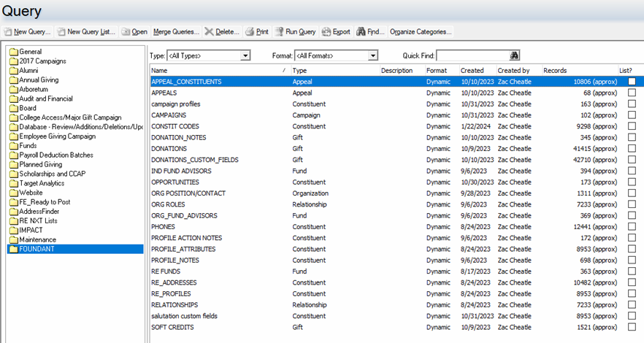Select the Alumni folder in the tree
Screen dimensions: 644x343
point(30,71)
